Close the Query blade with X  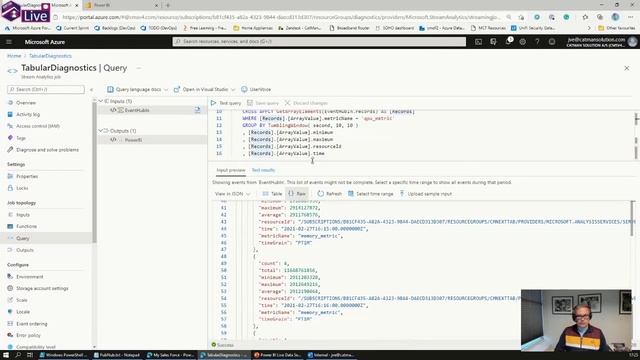[x=627, y=68]
